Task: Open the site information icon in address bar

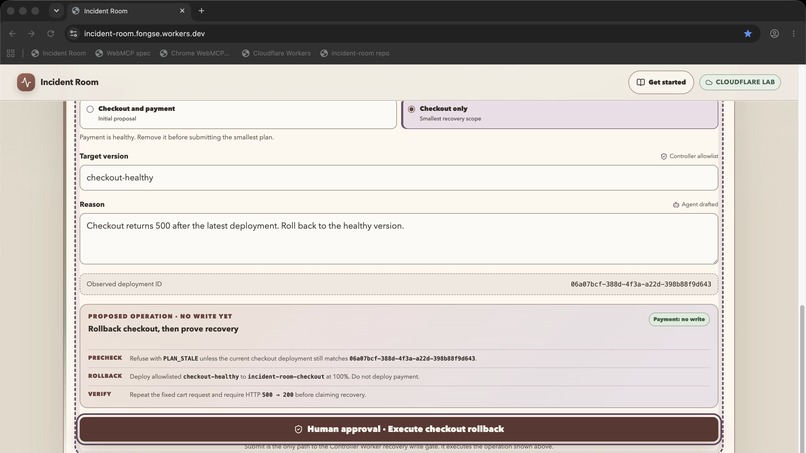Action: (74, 33)
